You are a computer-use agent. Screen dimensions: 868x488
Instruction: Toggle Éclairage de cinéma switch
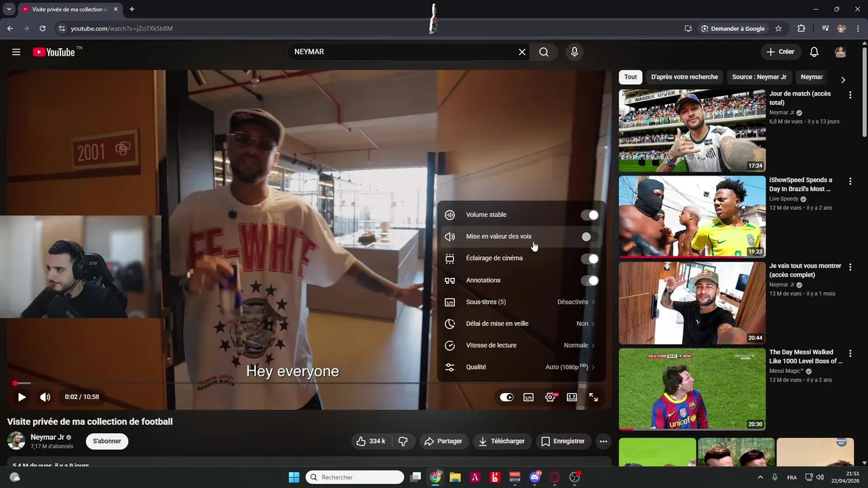590,258
